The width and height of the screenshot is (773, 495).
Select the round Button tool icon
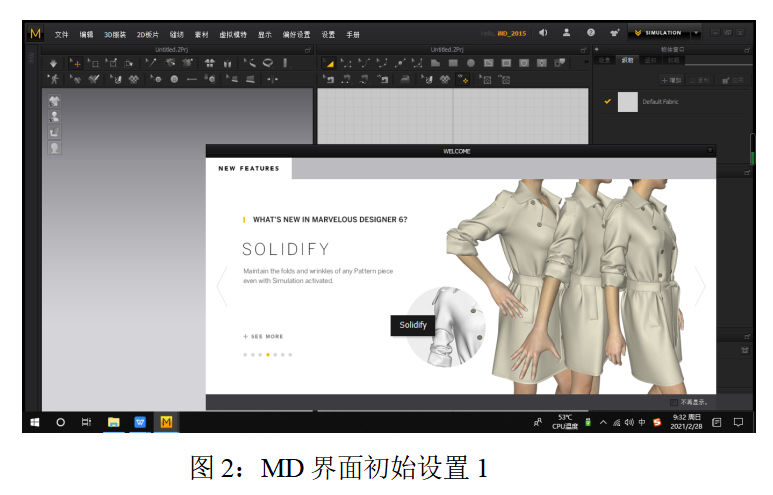click(174, 79)
